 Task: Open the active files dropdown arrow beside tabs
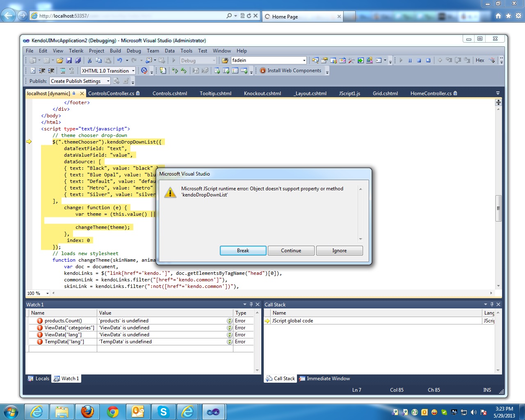pos(498,94)
